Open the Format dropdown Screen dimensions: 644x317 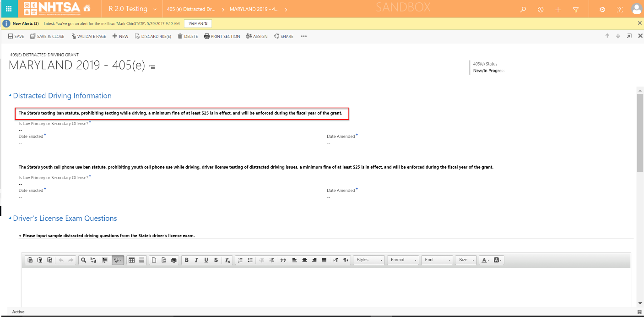pyautogui.click(x=403, y=260)
